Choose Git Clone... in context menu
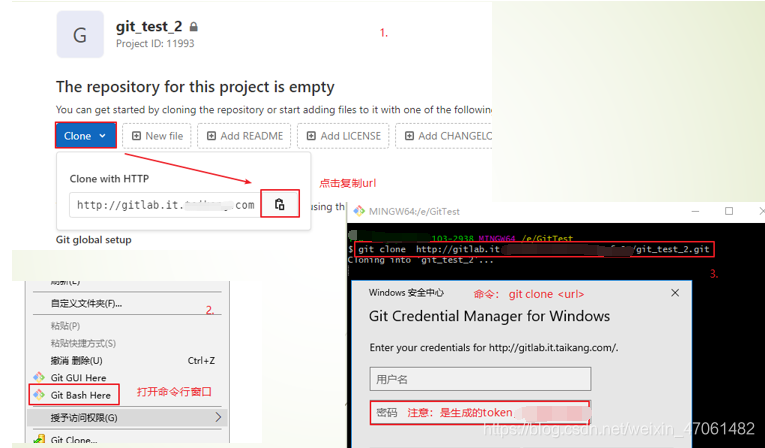The width and height of the screenshot is (765, 448). 73,439
